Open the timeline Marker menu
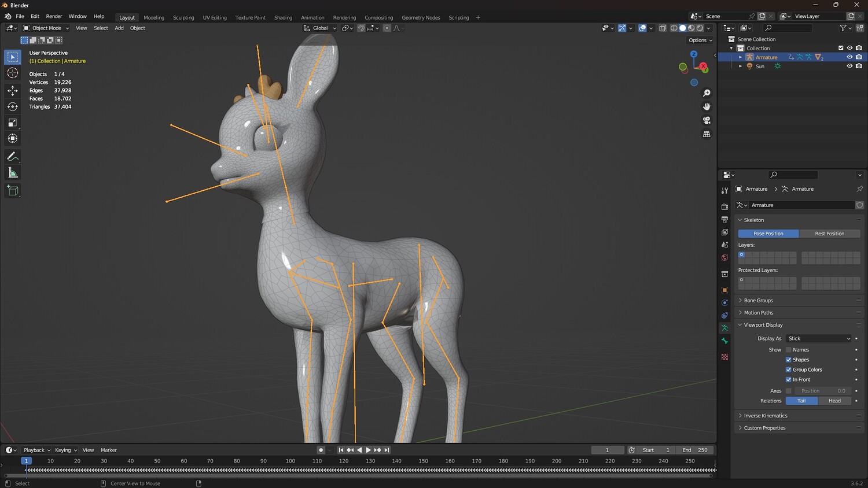This screenshot has width=868, height=488. 109,450
